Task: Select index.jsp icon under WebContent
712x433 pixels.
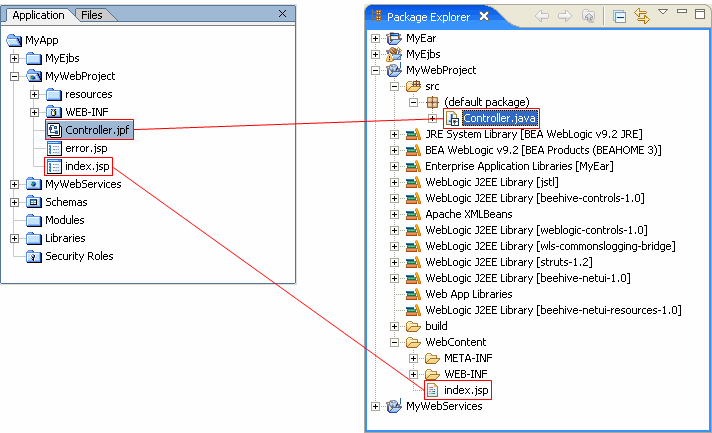Action: 432,390
